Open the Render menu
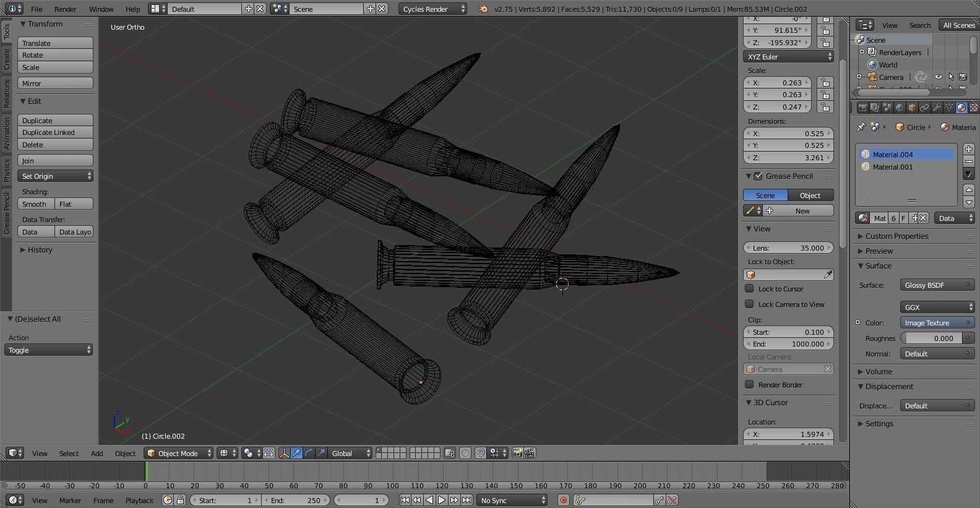 (x=65, y=9)
